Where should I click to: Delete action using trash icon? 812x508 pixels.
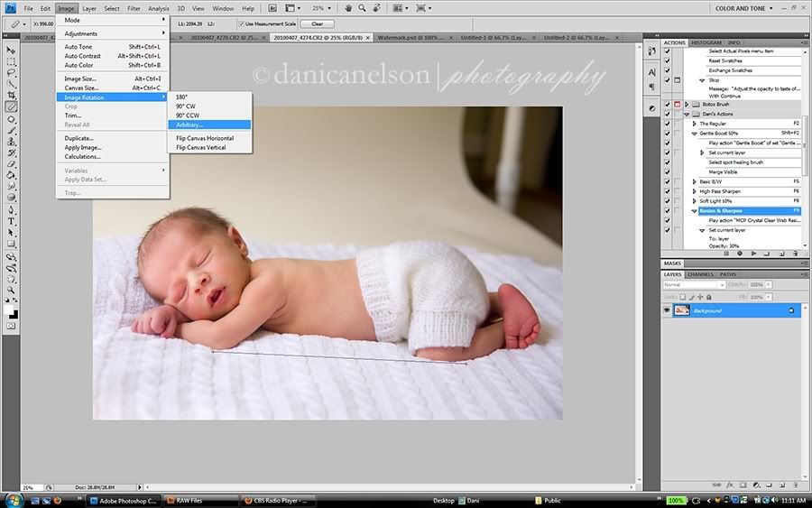[x=796, y=254]
